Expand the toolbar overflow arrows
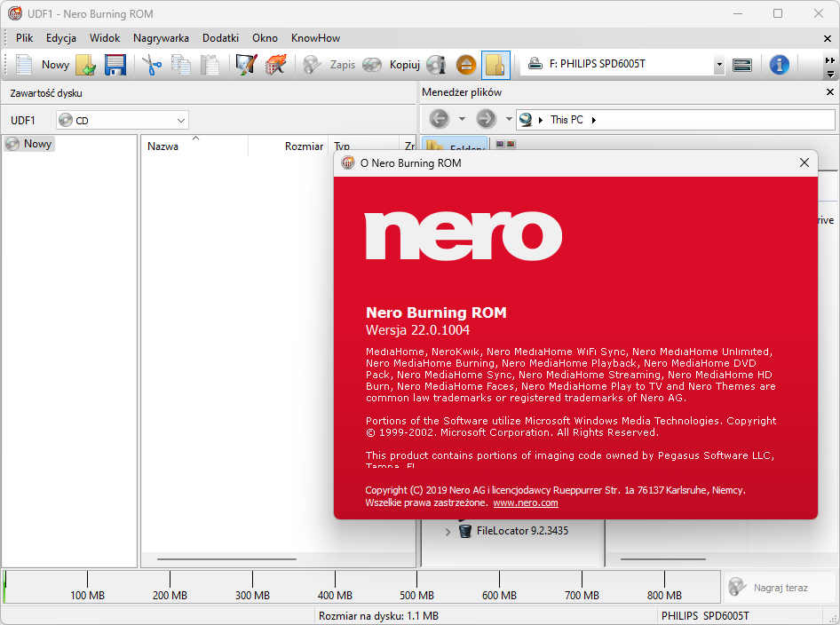840x625 pixels. pos(830,60)
